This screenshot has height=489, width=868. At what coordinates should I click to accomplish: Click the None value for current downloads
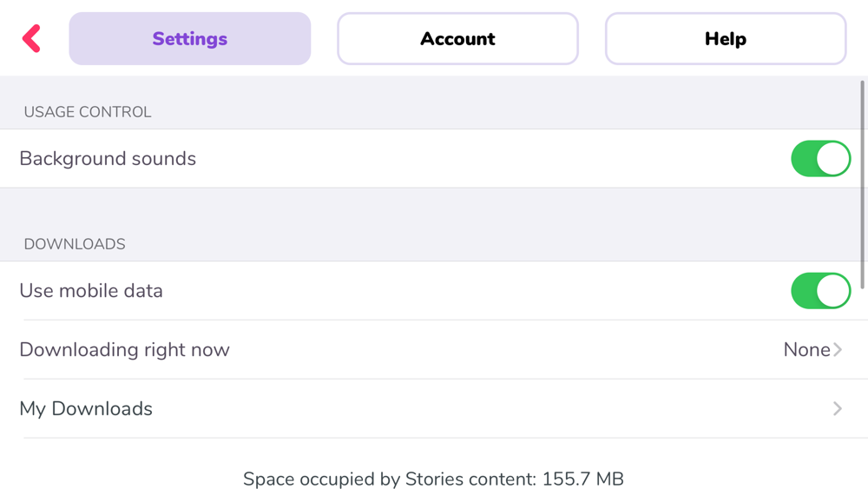point(806,350)
